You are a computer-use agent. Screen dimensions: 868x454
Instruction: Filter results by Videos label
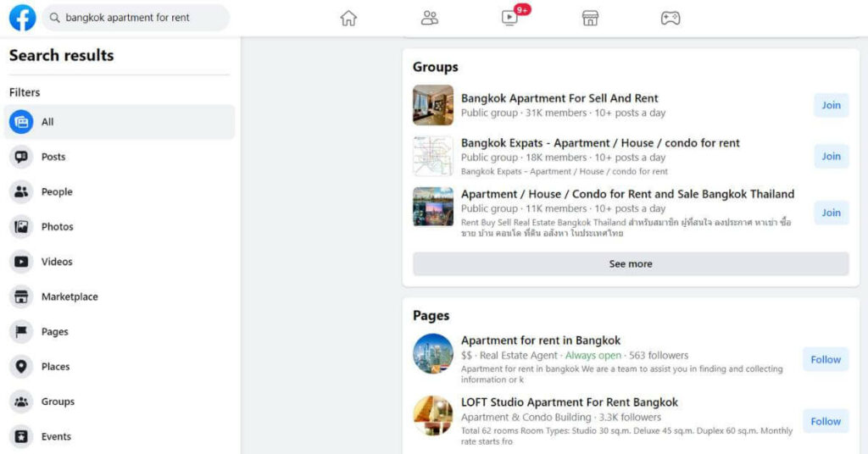(x=57, y=262)
